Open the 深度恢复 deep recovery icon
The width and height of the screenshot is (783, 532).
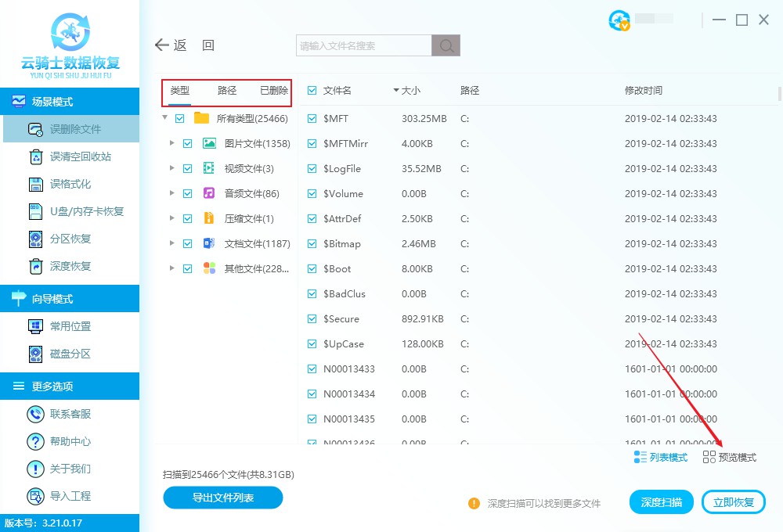click(36, 267)
